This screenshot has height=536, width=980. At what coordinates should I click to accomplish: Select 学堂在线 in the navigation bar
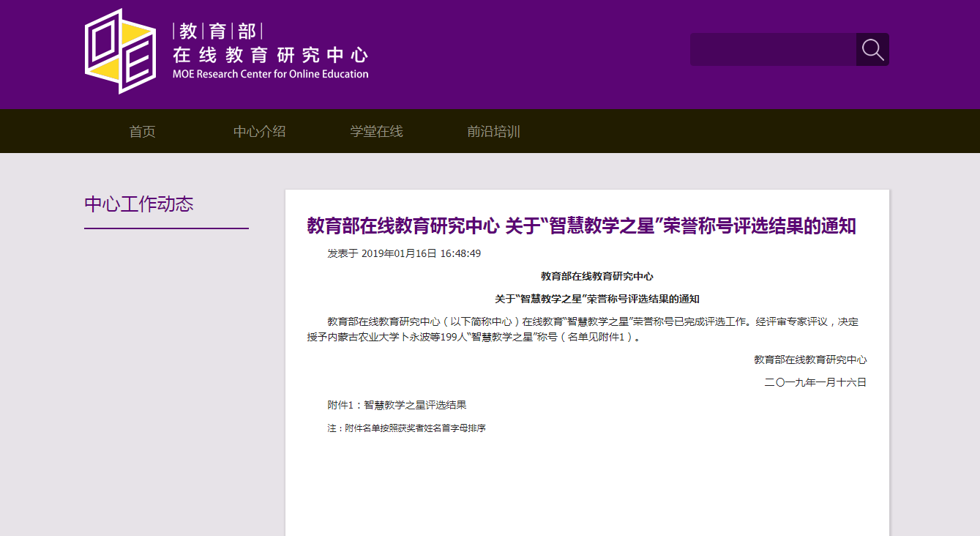[x=376, y=132]
